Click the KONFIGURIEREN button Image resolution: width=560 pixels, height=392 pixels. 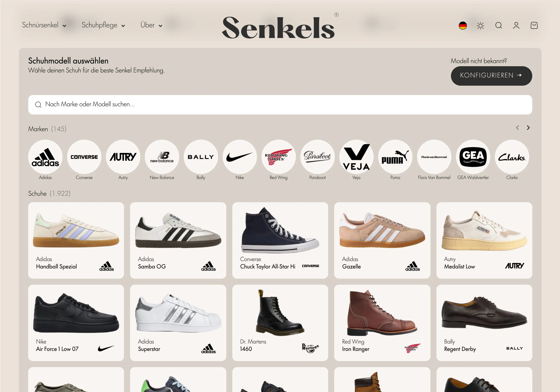491,76
